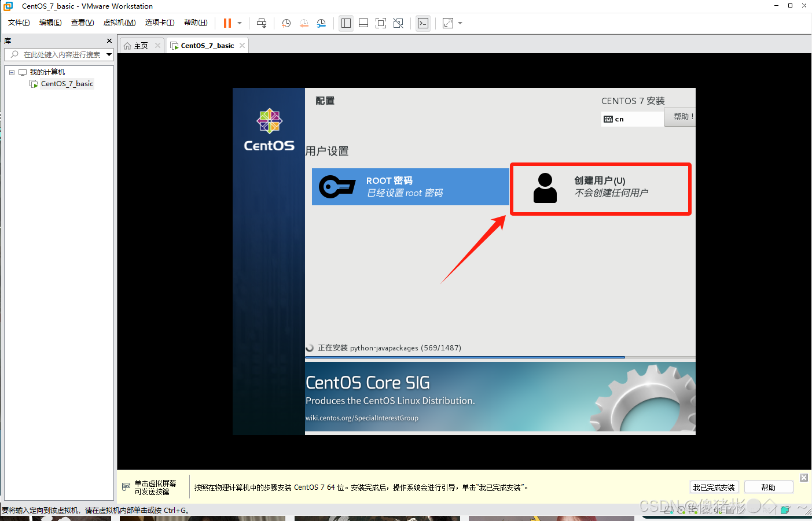
Task: Open the power options dropdown arrow
Action: 240,23
